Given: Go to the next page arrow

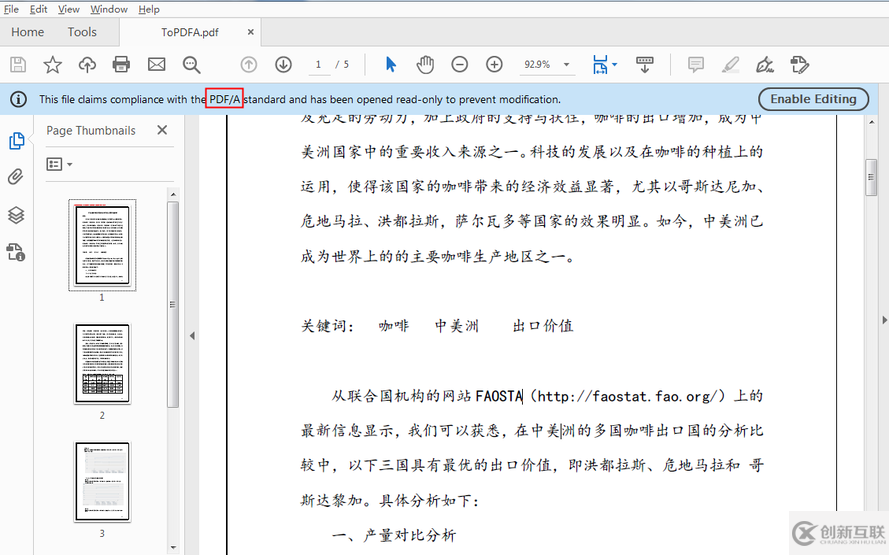Looking at the screenshot, I should coord(283,65).
